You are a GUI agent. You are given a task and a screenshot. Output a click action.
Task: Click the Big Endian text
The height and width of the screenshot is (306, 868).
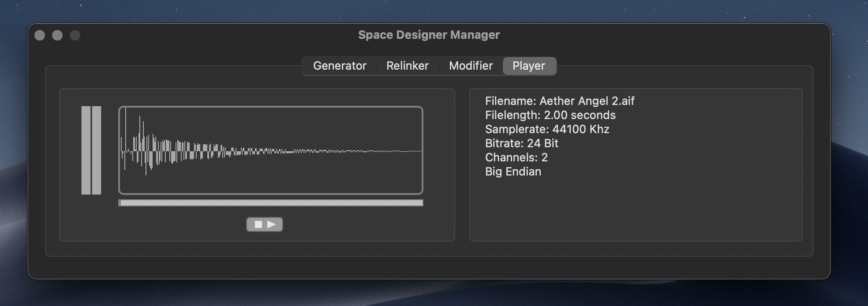click(x=513, y=172)
